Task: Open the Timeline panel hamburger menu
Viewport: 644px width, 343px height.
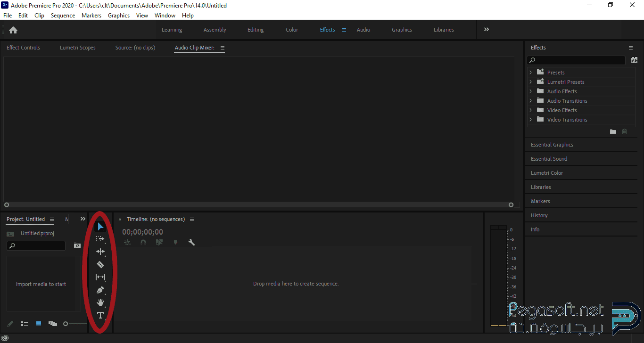Action: (x=192, y=219)
